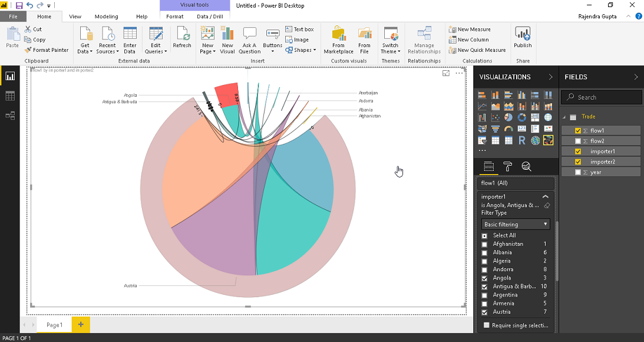Select the Waterfall chart visual
This screenshot has width=644, height=342.
point(482,117)
